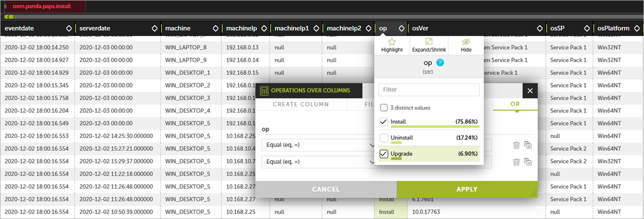Toggle the 3 distinct values checkbox
This screenshot has width=644, height=219.
coord(384,108)
